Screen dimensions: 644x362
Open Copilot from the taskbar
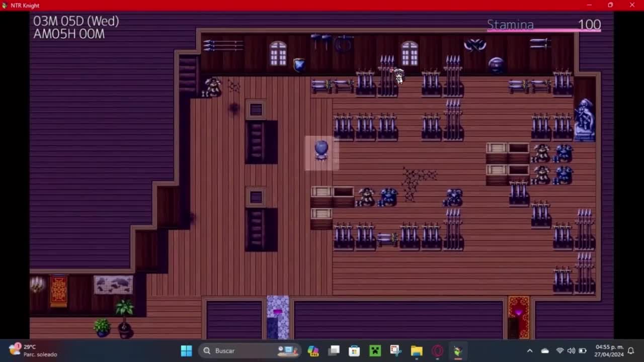tap(313, 350)
